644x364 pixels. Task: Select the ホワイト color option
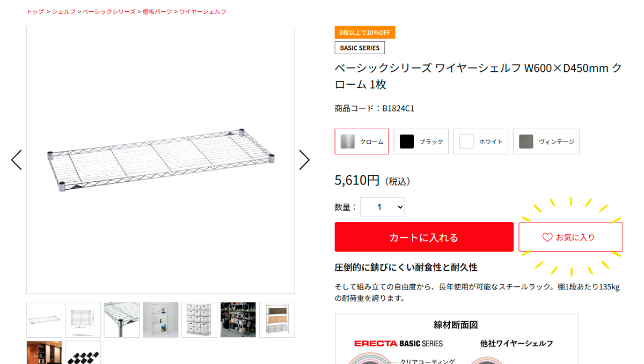click(480, 141)
